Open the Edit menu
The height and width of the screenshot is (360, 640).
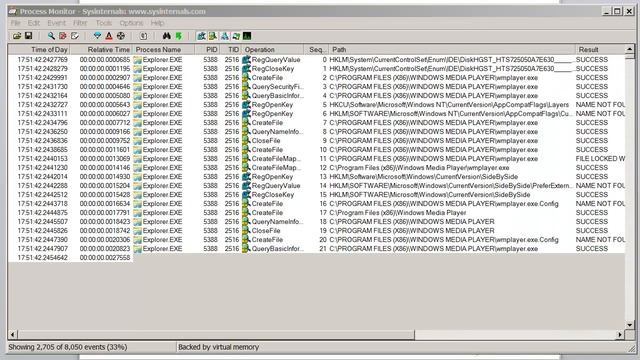pyautogui.click(x=33, y=23)
